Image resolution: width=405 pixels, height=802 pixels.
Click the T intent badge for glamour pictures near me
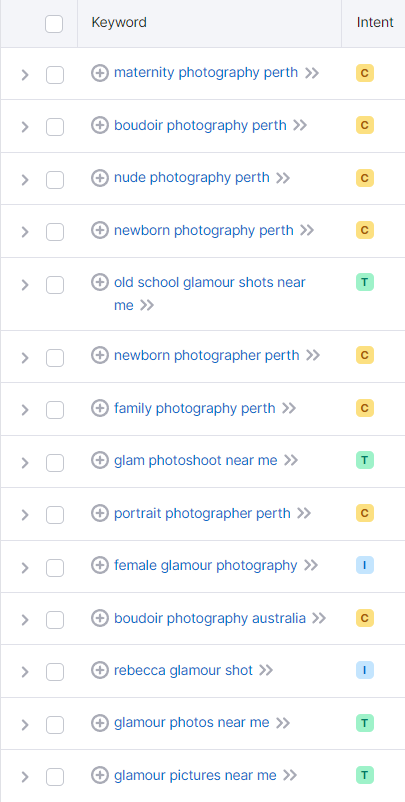(x=365, y=775)
